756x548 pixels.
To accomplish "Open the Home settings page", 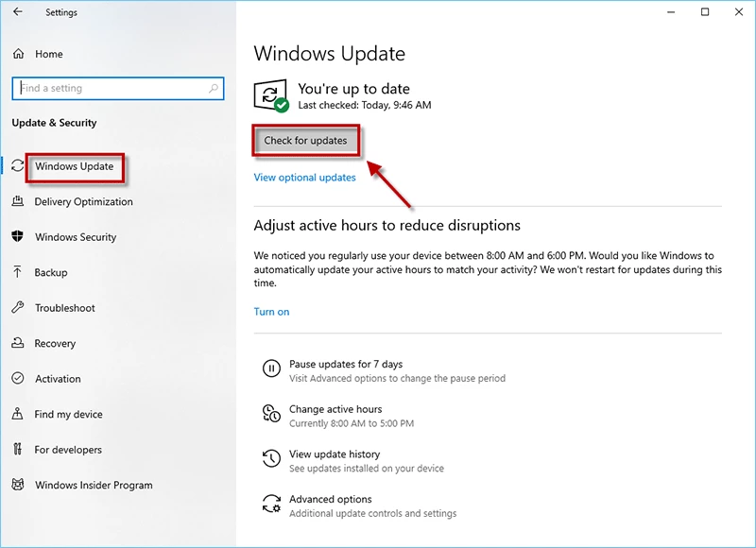I will 49,54.
